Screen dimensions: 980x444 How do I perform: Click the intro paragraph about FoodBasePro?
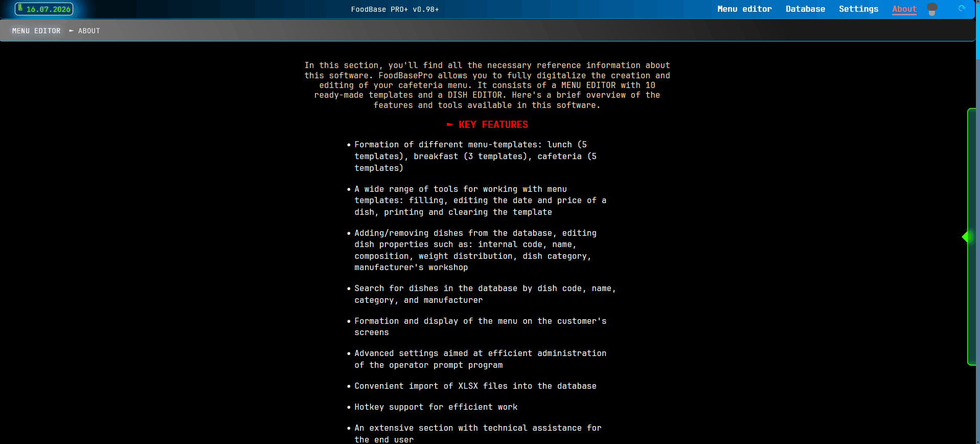pyautogui.click(x=487, y=85)
